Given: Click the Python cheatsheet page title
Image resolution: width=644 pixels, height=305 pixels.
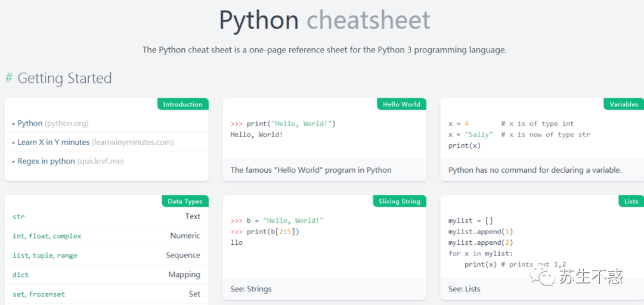Looking at the screenshot, I should point(324,20).
